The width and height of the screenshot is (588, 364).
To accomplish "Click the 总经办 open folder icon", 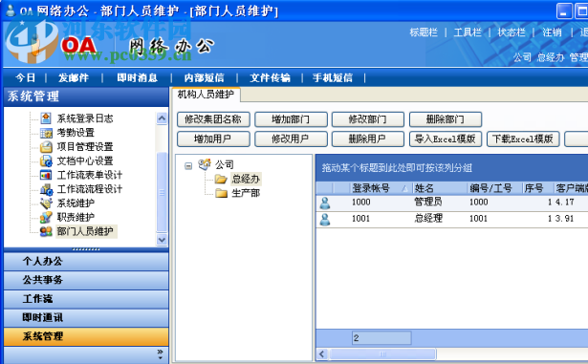I will coord(221,180).
